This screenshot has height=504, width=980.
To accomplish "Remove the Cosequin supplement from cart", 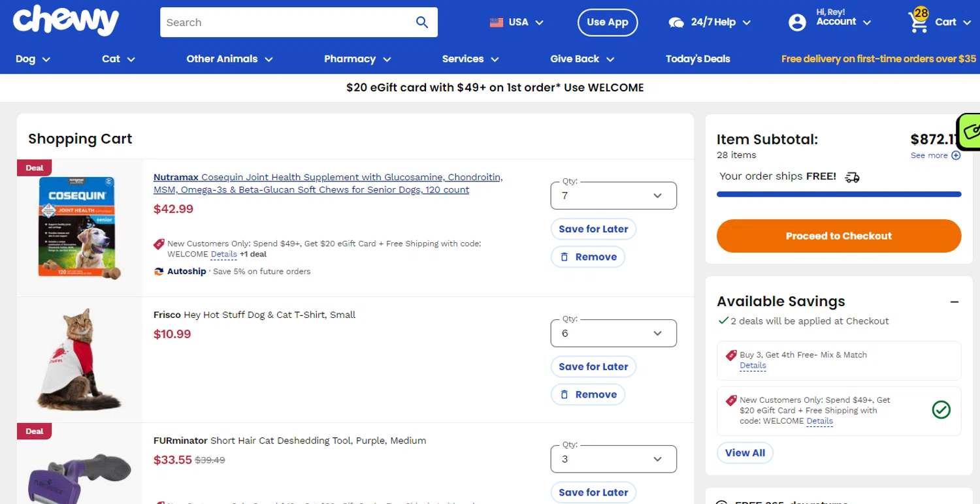I will click(x=588, y=257).
